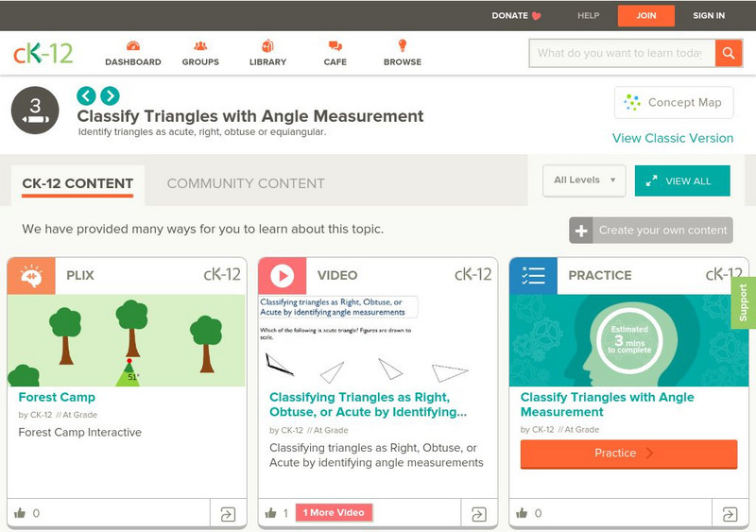Open the Groups icon
756x532 pixels.
click(x=200, y=46)
